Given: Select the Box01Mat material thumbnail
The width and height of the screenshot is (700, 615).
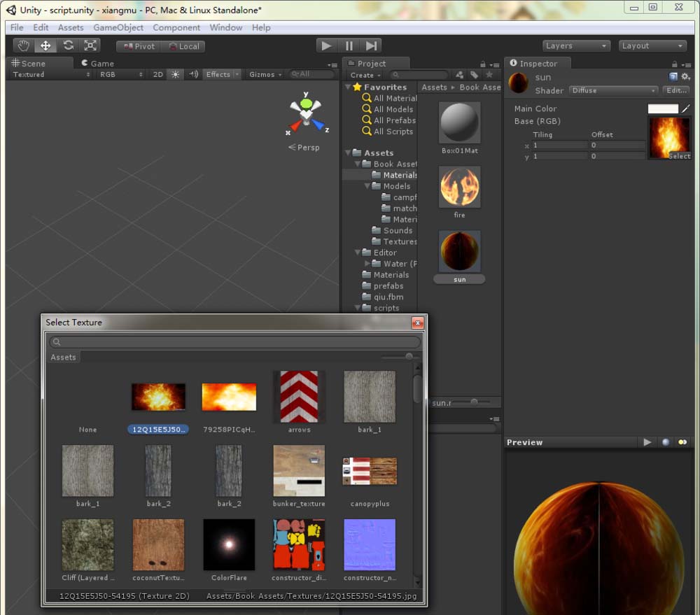Looking at the screenshot, I should (x=459, y=122).
